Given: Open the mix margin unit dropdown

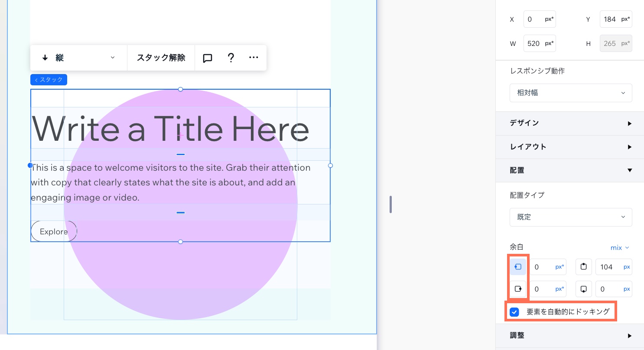Looking at the screenshot, I should click(x=620, y=248).
